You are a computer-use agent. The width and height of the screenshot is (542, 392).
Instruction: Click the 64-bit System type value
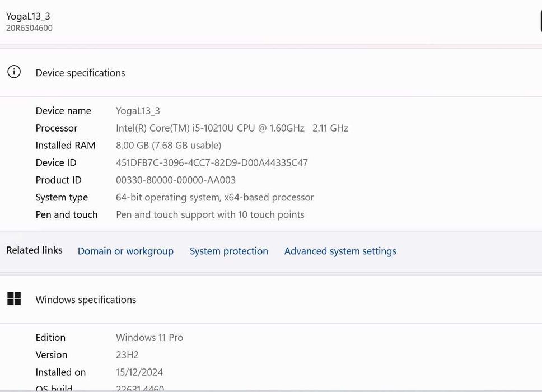214,198
